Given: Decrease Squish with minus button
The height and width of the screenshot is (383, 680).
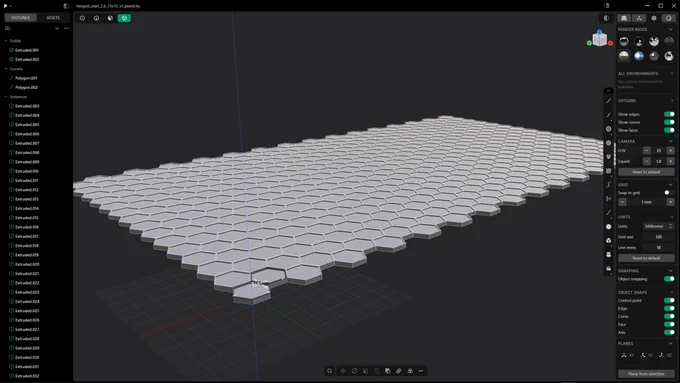Looking at the screenshot, I should click(x=647, y=161).
